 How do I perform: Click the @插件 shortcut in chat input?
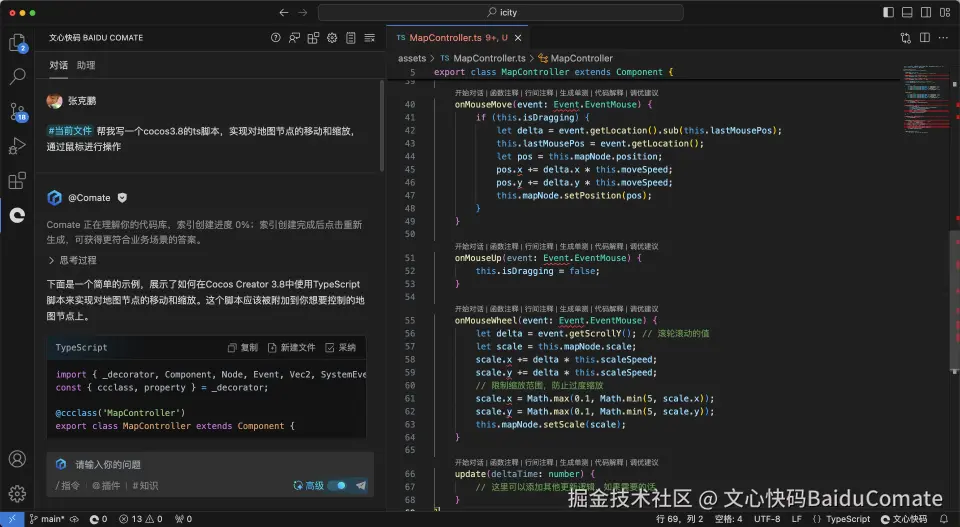point(106,485)
